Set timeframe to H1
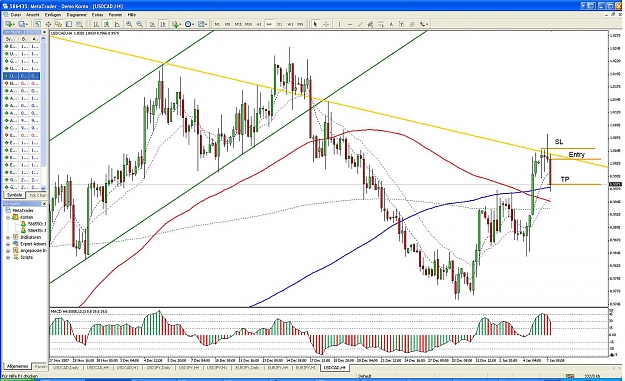Viewport: 625px width, 381px height. click(x=259, y=24)
